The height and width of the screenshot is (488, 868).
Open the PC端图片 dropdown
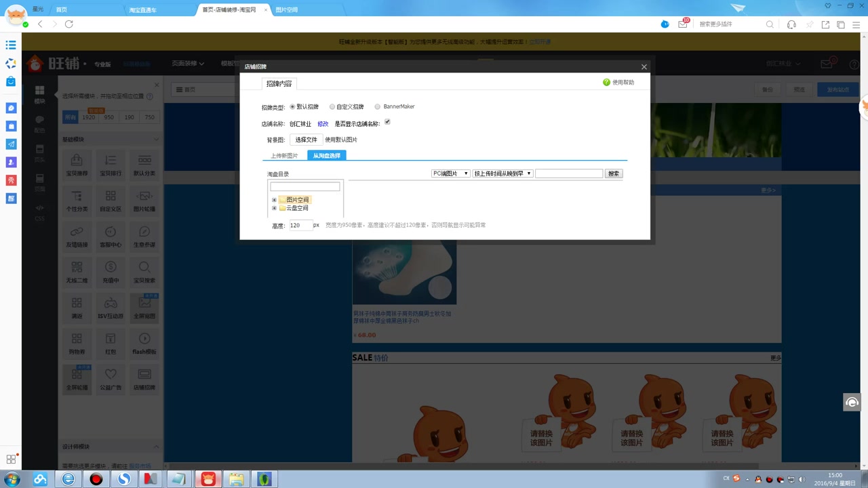tap(451, 174)
